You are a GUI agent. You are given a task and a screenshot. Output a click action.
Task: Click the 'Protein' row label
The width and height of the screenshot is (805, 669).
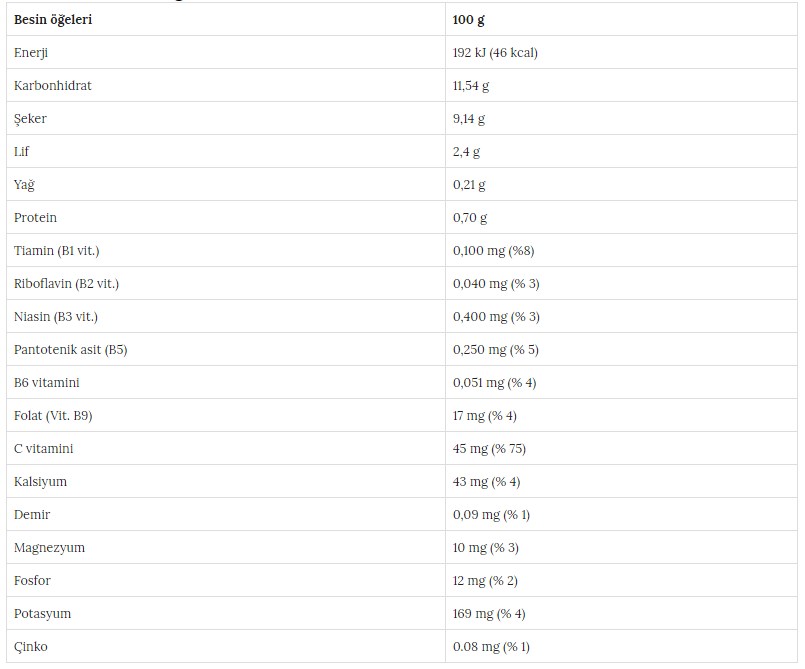tap(35, 218)
